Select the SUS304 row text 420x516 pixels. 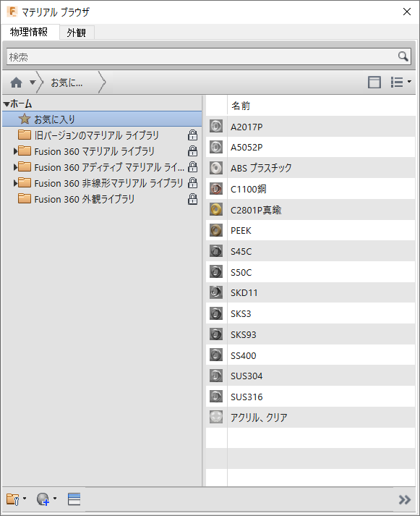click(x=247, y=376)
